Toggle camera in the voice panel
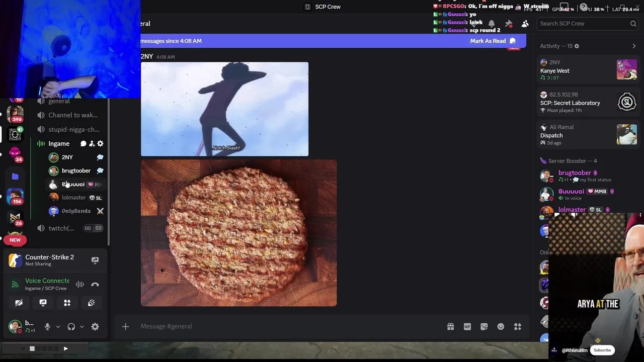The image size is (644, 362). 19,303
